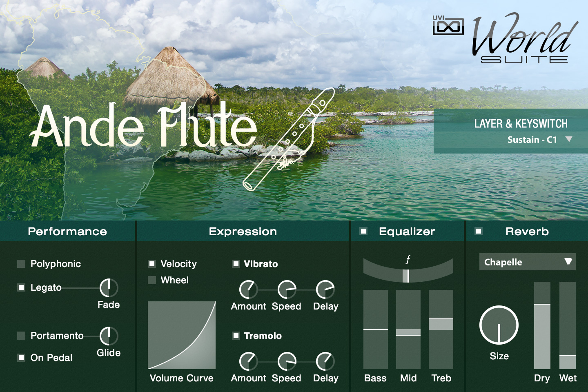Click the Legato Fade knob
Viewport: 588px width, 392px height.
click(x=109, y=288)
